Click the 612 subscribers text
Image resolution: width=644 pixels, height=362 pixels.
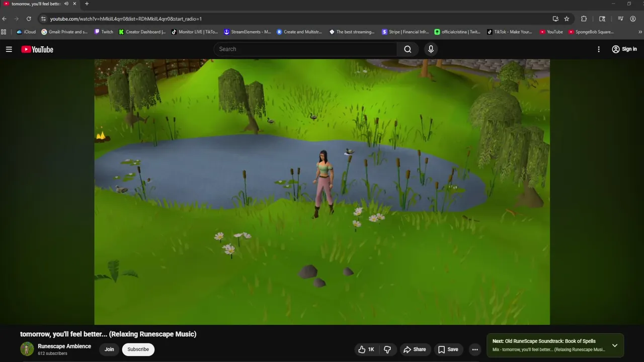click(x=52, y=353)
